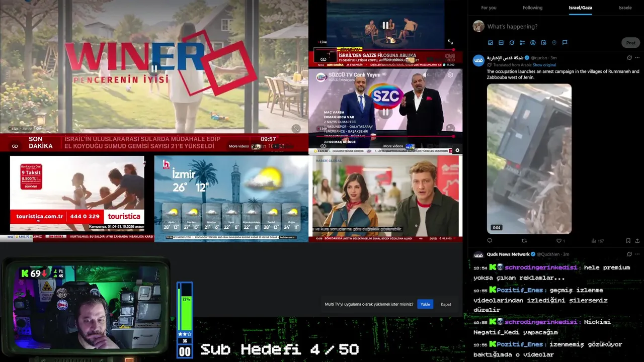Share the @qudsn post

point(637,241)
